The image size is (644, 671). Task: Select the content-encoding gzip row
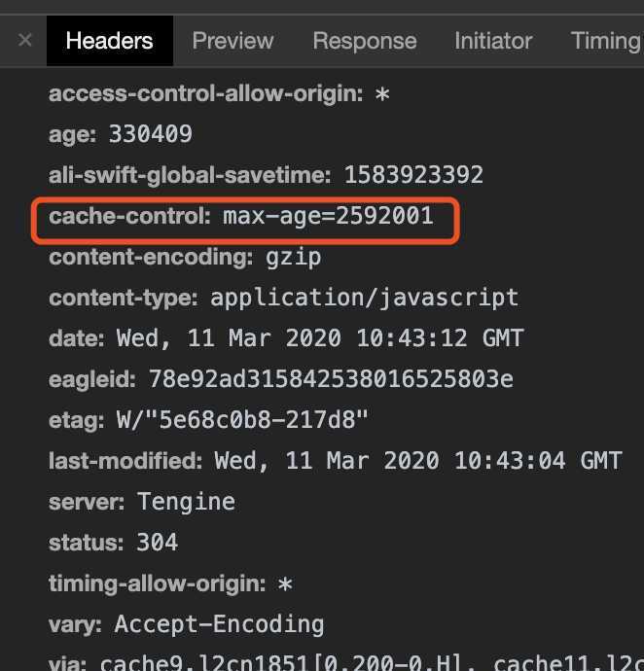pos(185,257)
